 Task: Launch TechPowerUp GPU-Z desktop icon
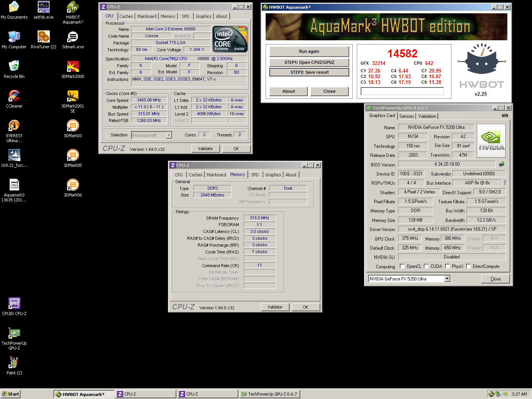point(14,339)
